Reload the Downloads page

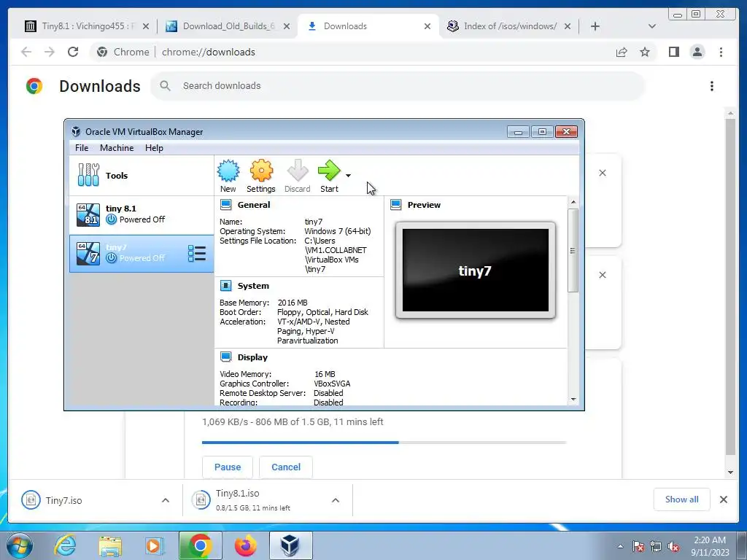73,52
